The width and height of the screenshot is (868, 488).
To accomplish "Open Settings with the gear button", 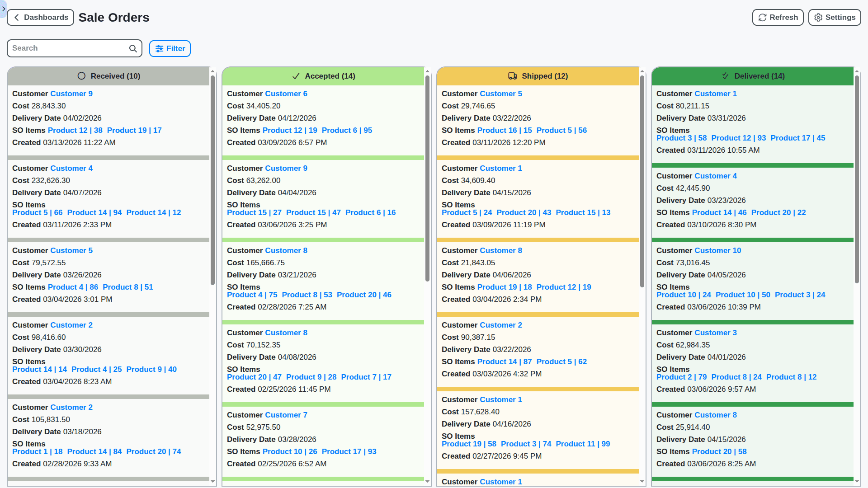I will (834, 18).
